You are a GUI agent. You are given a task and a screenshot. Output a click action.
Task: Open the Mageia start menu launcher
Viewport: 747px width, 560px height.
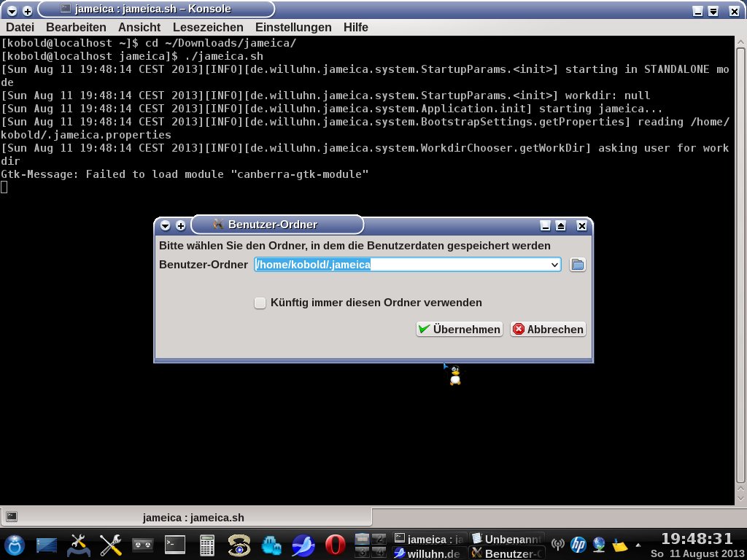coord(15,545)
